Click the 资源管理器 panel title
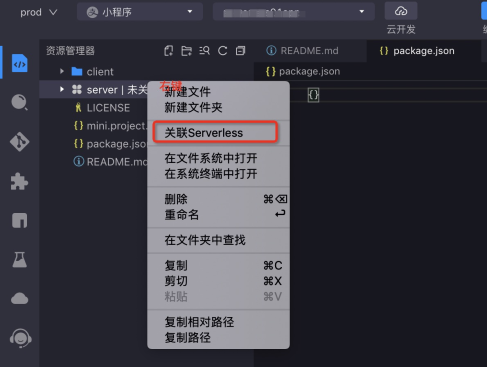Viewport: 487px width, 367px height. [70, 51]
